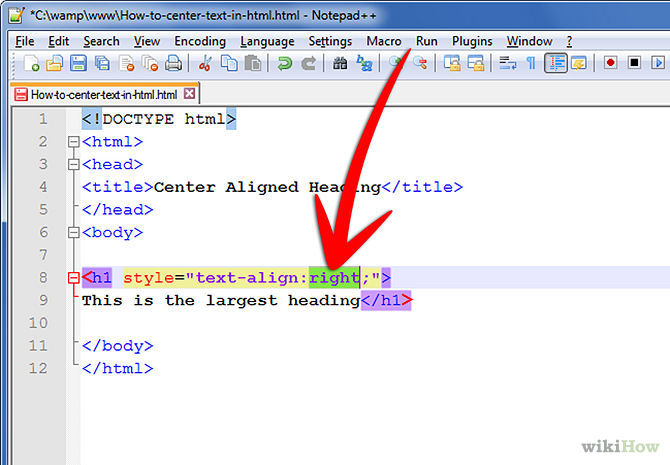Toggle the Word Wrap toolbar icon
Screen dimensions: 670x465
pyautogui.click(x=507, y=64)
